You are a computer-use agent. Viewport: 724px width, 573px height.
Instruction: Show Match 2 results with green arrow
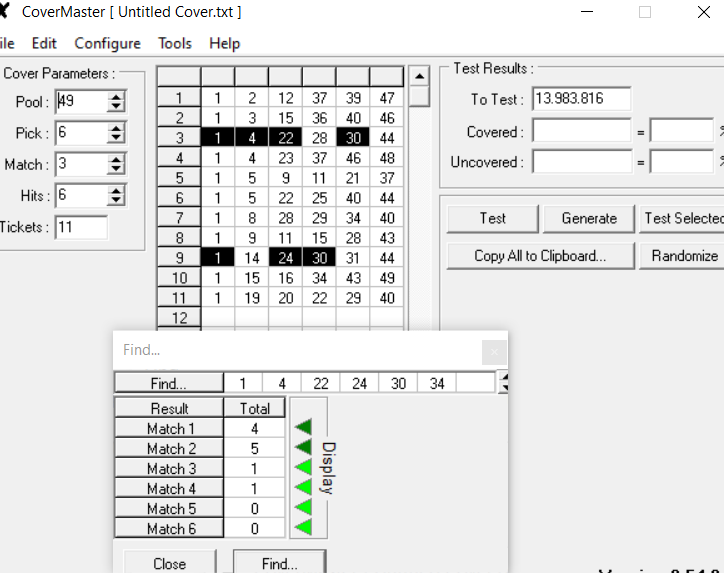click(303, 447)
